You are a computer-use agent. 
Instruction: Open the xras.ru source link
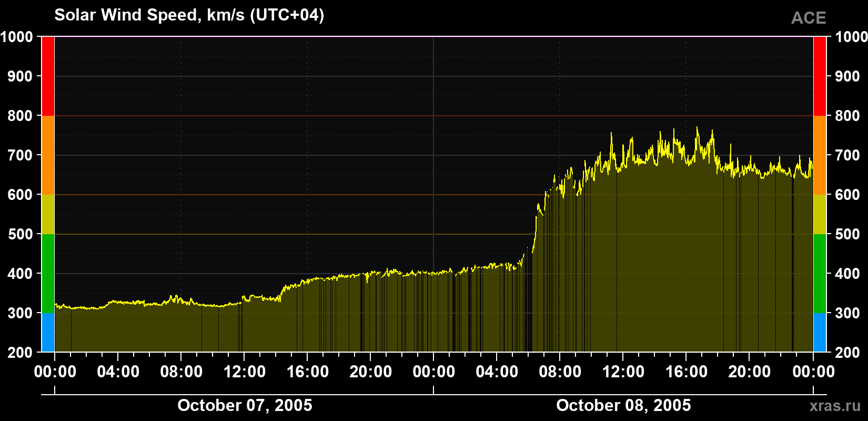click(835, 405)
